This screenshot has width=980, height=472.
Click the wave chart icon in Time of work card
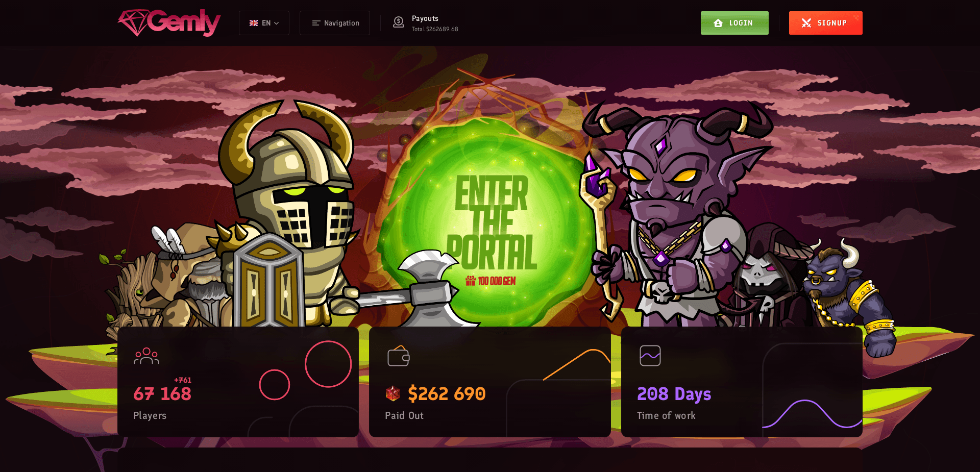click(650, 356)
